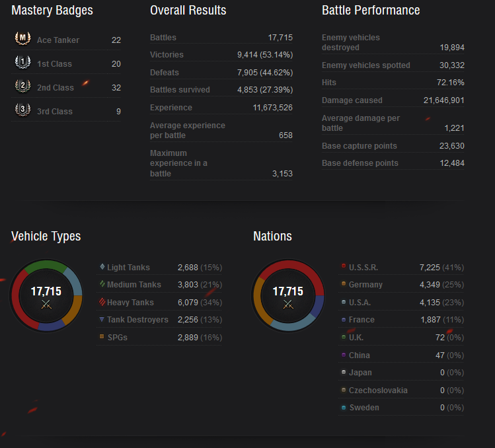Click the Germany nation label

tap(365, 285)
